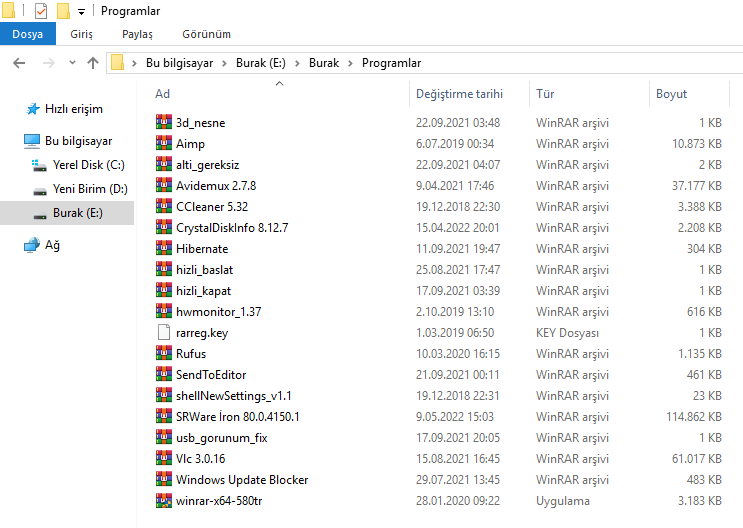Select the file name Hibernate
743x528 pixels.
pyautogui.click(x=202, y=249)
